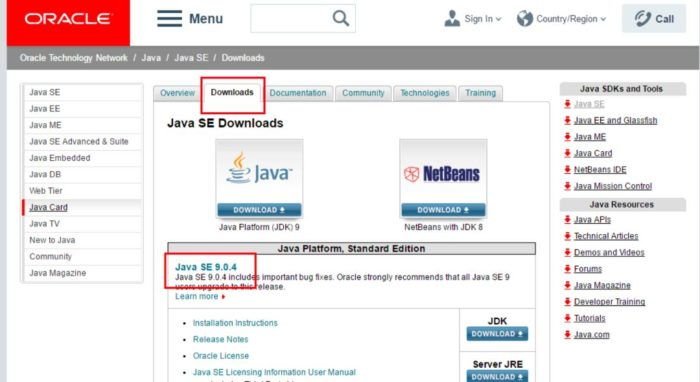700x382 pixels.
Task: Open the Technologies tab
Action: click(425, 93)
